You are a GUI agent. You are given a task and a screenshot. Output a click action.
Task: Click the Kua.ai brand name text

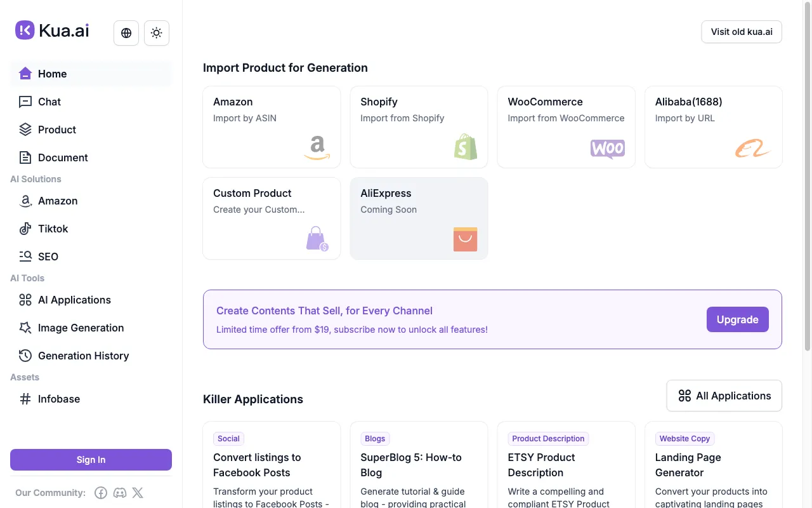click(x=63, y=30)
